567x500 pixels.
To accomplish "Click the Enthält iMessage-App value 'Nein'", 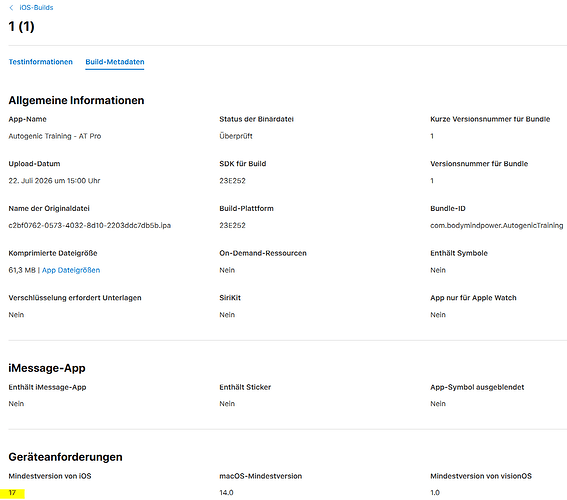I will (x=16, y=403).
